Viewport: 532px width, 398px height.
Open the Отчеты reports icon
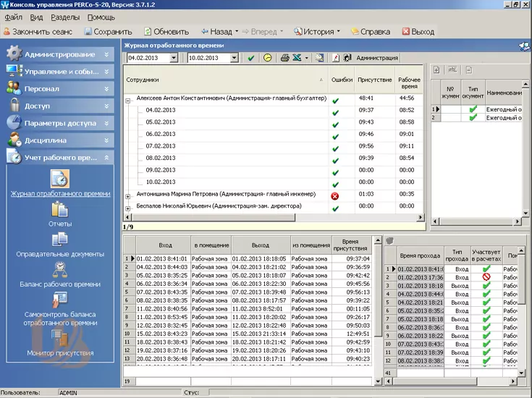(60, 211)
